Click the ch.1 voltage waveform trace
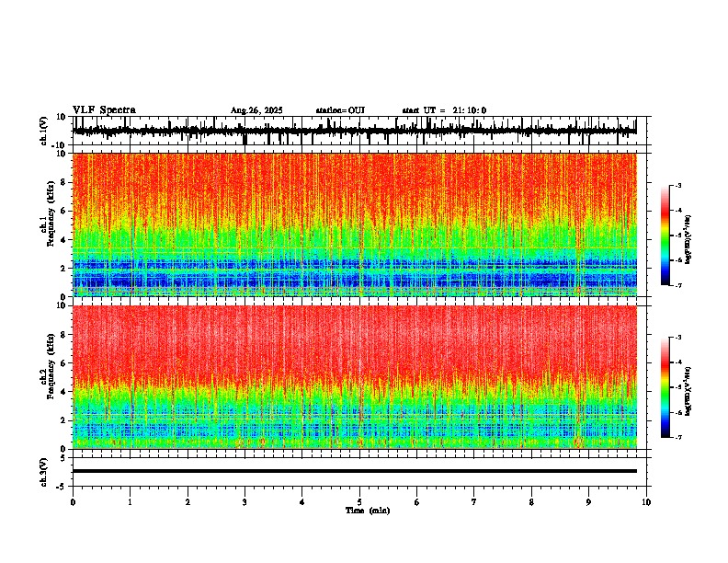This screenshot has width=728, height=563. tap(354, 131)
